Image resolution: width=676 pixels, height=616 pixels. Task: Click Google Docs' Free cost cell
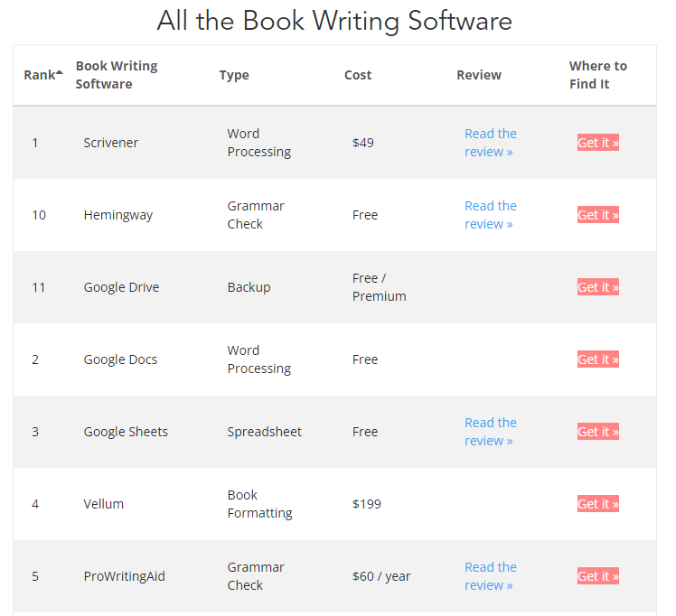(x=365, y=359)
